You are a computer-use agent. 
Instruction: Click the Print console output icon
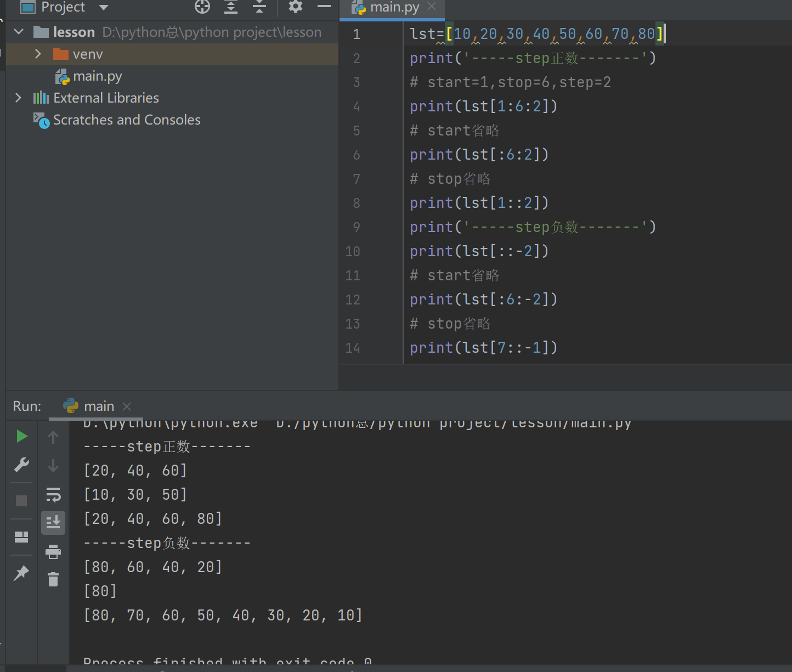coord(53,551)
